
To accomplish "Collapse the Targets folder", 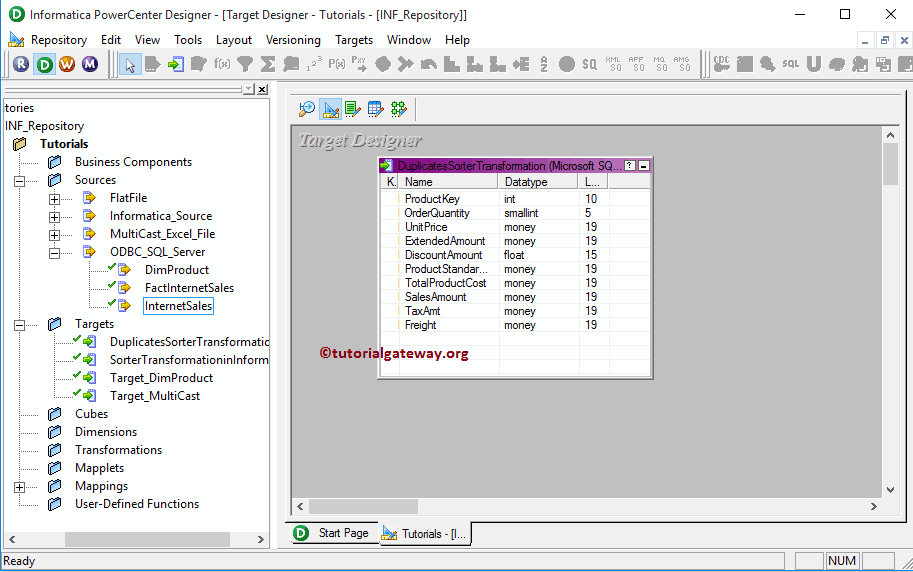I will click(19, 325).
